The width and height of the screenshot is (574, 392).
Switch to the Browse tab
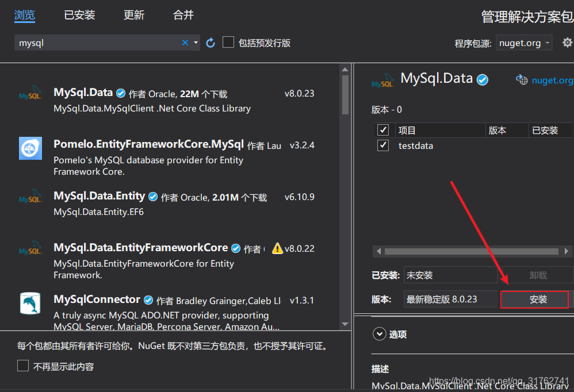click(x=25, y=15)
